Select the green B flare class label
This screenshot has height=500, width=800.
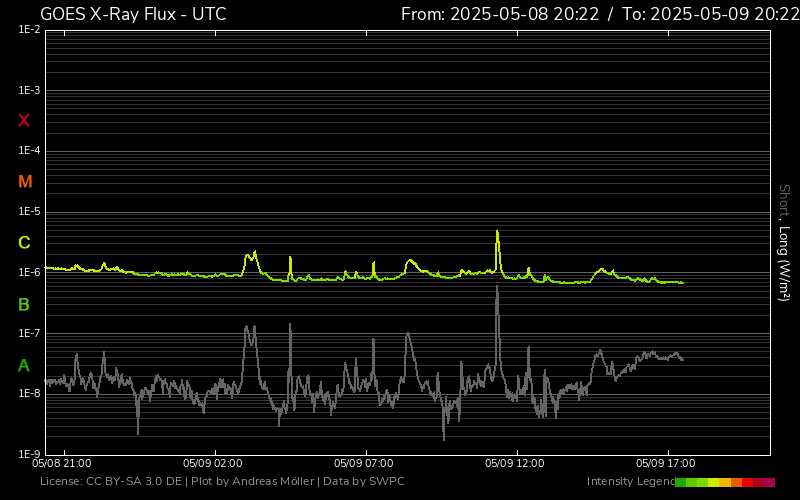24,304
